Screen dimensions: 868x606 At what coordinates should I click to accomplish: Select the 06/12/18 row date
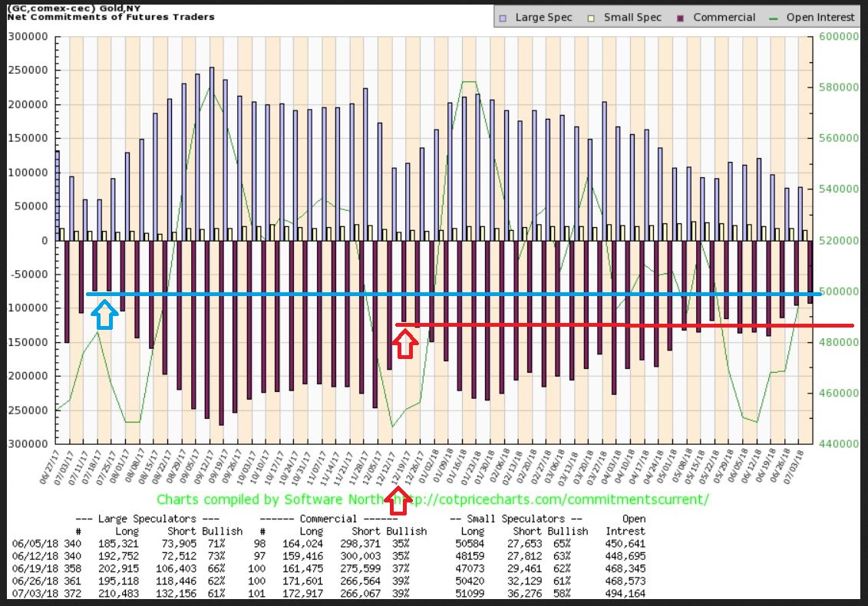[35, 555]
